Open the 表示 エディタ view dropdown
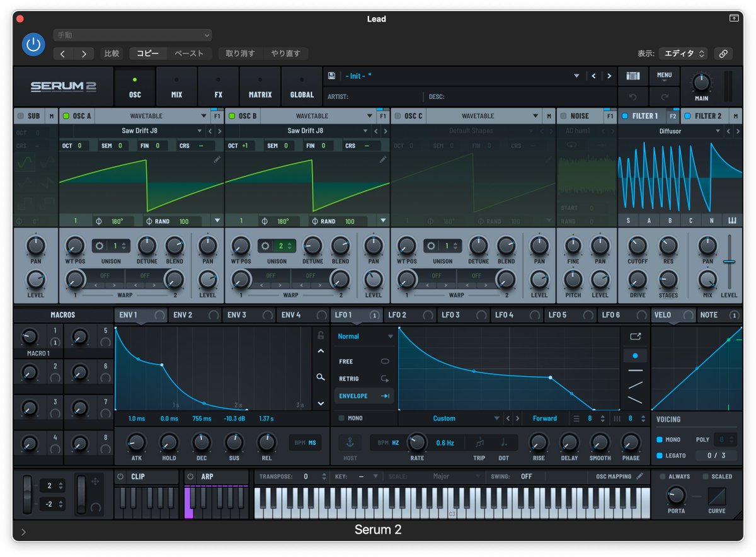The width and height of the screenshot is (756, 557). (x=683, y=54)
